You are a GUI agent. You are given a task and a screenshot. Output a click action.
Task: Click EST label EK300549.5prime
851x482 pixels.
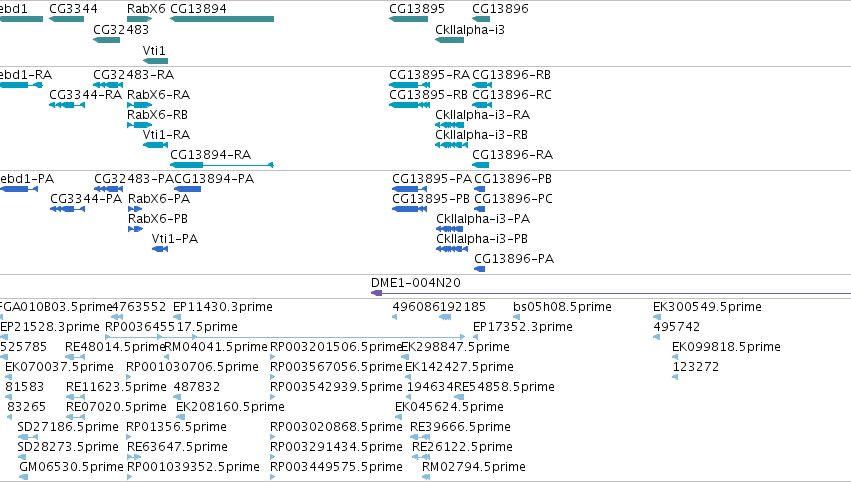pyautogui.click(x=707, y=307)
